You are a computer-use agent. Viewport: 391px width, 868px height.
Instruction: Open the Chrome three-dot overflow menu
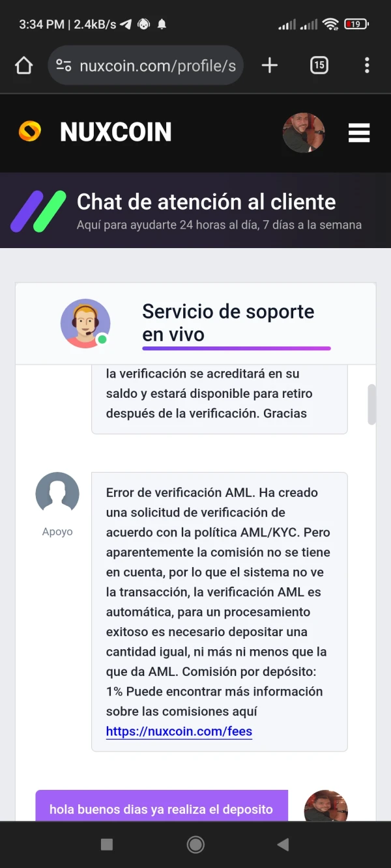coord(367,65)
